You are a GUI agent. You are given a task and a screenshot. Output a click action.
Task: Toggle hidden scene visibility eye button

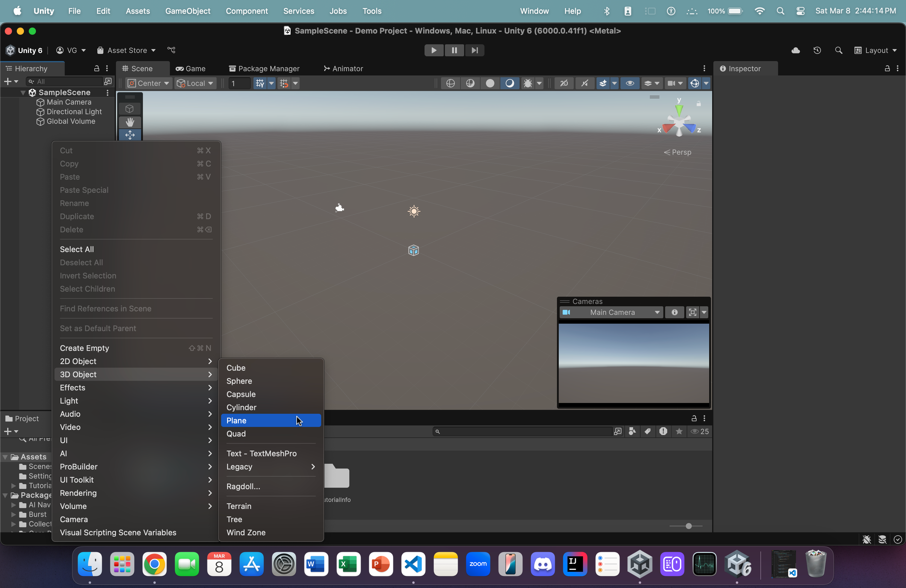click(x=630, y=83)
